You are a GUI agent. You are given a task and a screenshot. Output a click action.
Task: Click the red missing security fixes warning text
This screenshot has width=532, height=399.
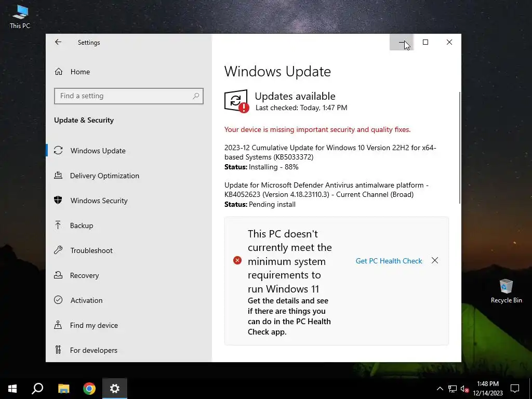point(317,129)
